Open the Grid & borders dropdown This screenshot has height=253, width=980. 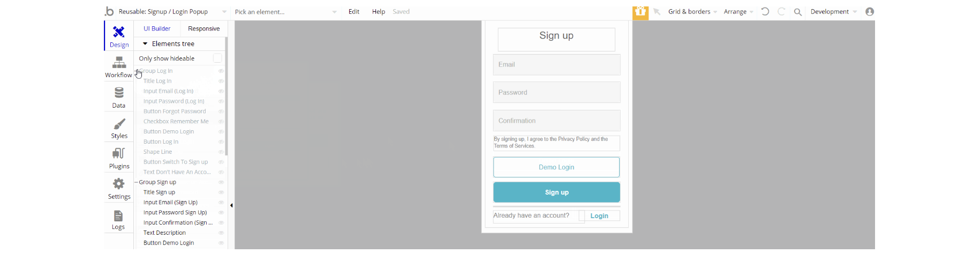point(692,12)
